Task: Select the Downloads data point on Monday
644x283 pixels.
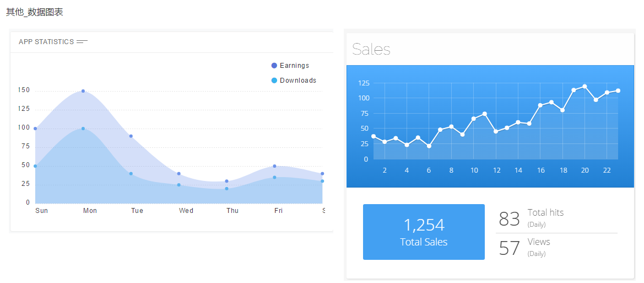Action: 83,129
